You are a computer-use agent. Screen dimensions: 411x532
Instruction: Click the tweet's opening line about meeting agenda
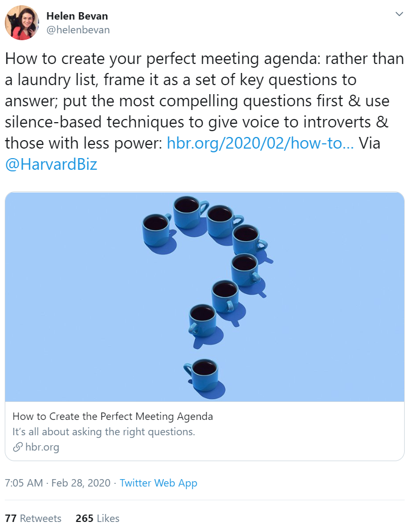(204, 59)
